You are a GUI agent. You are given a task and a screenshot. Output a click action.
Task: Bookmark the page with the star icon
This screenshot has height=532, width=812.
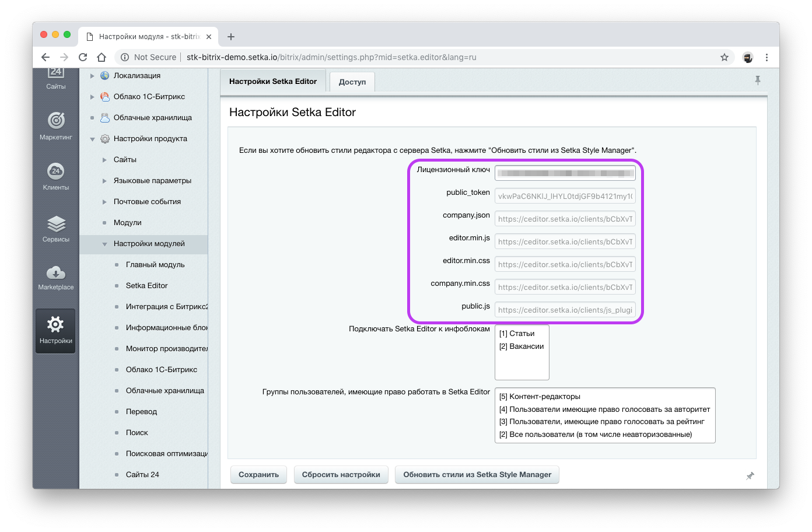724,57
